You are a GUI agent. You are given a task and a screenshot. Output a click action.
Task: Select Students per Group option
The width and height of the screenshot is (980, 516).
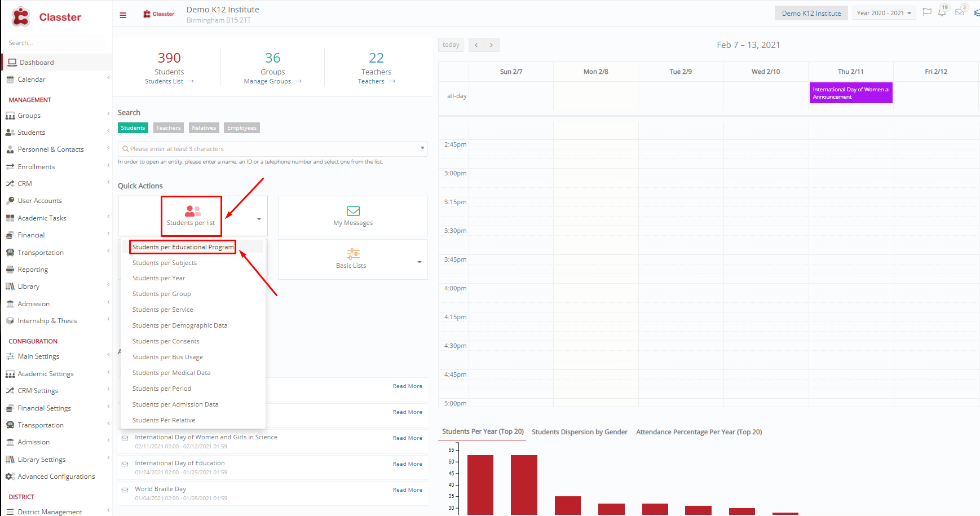point(161,294)
